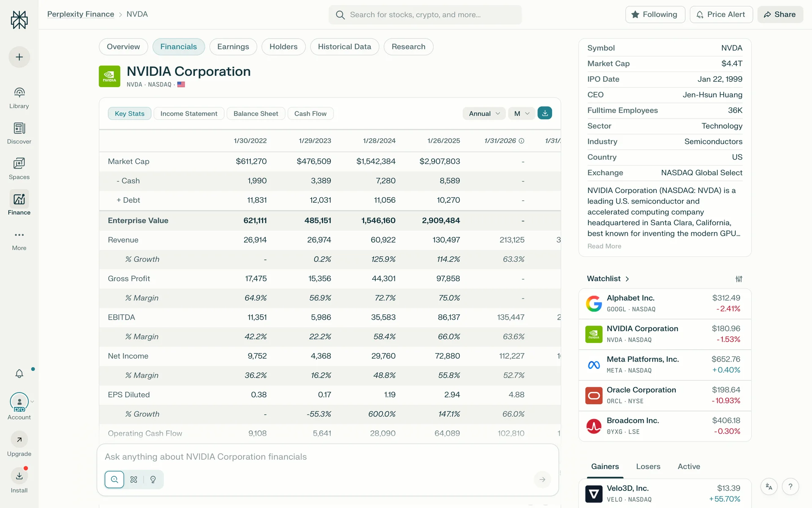Click the Price Alert button
This screenshot has width=812, height=508.
(721, 14)
